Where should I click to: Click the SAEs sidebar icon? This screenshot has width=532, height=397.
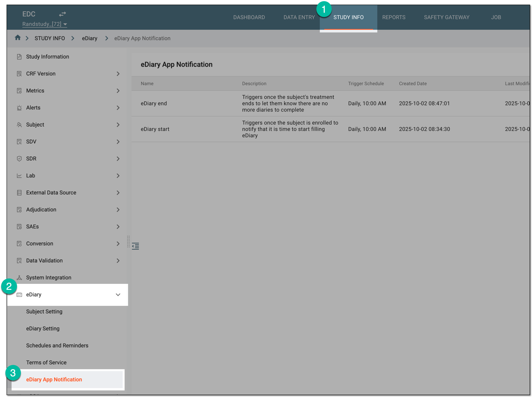(19, 227)
